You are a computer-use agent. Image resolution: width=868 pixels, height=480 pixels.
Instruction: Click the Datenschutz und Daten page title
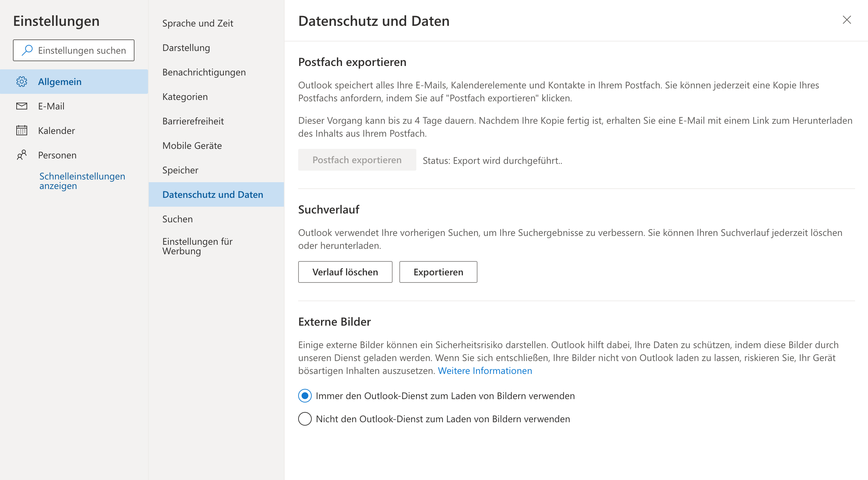374,21
